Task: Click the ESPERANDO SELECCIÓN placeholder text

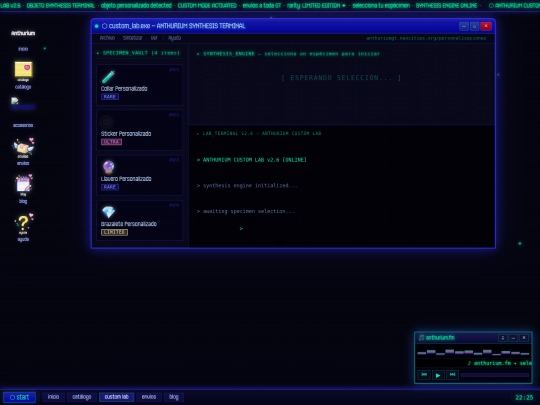Action: pyautogui.click(x=341, y=78)
